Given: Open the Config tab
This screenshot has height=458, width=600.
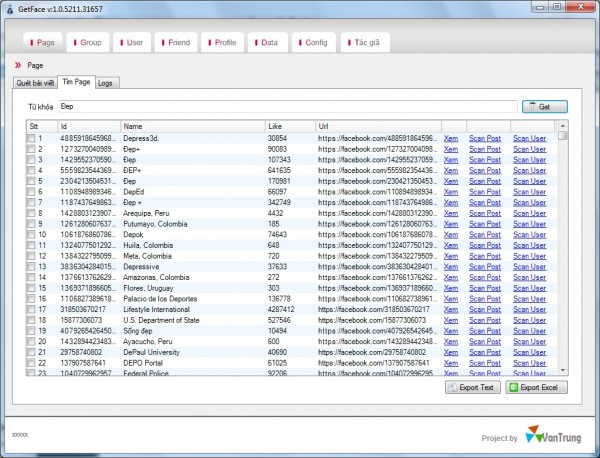Looking at the screenshot, I should pos(311,43).
